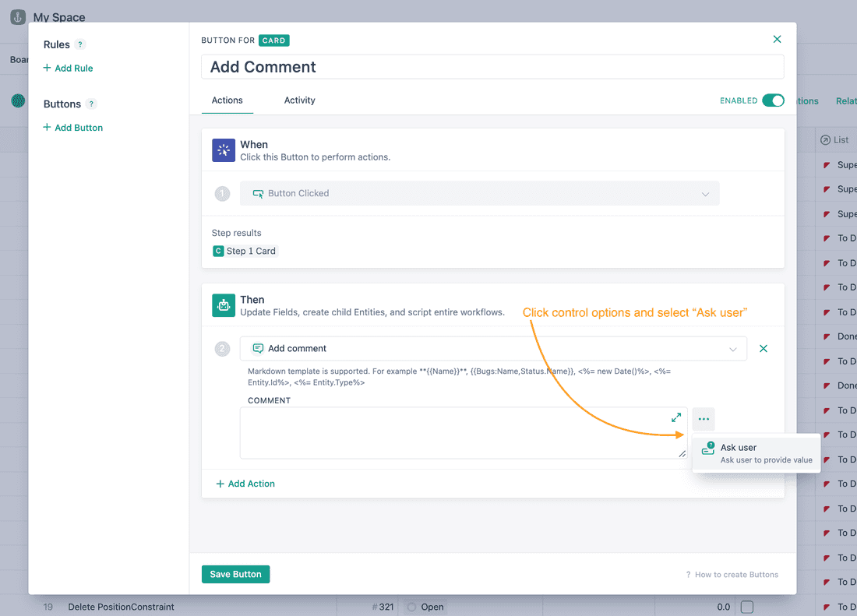857x616 pixels.
Task: Click the When trigger icon
Action: click(x=224, y=150)
